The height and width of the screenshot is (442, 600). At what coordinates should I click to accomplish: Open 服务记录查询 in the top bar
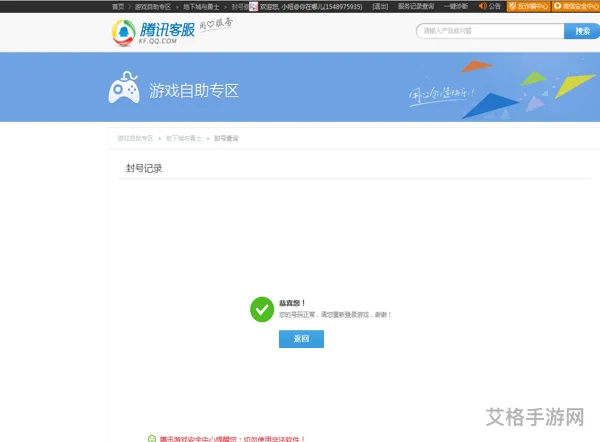[416, 7]
